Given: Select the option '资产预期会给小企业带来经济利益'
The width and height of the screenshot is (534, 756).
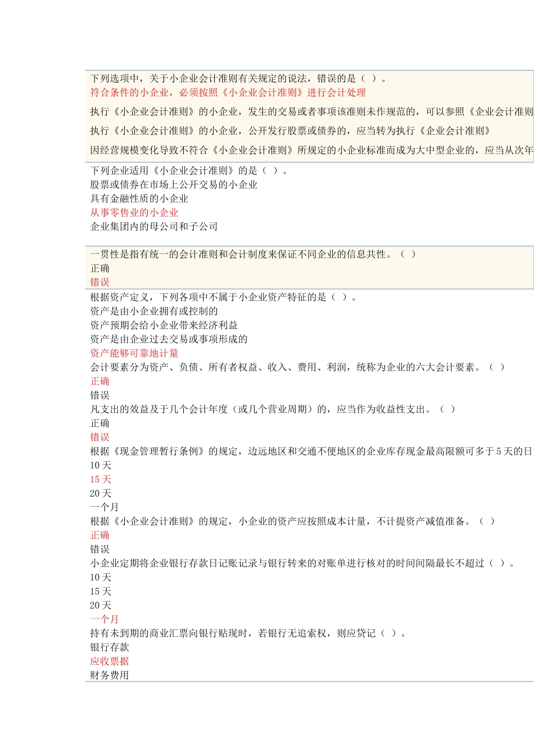Looking at the screenshot, I should click(x=164, y=325).
